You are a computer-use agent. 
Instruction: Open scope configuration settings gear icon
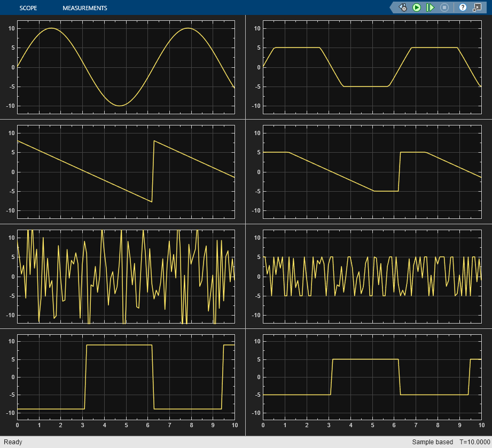[x=403, y=7]
